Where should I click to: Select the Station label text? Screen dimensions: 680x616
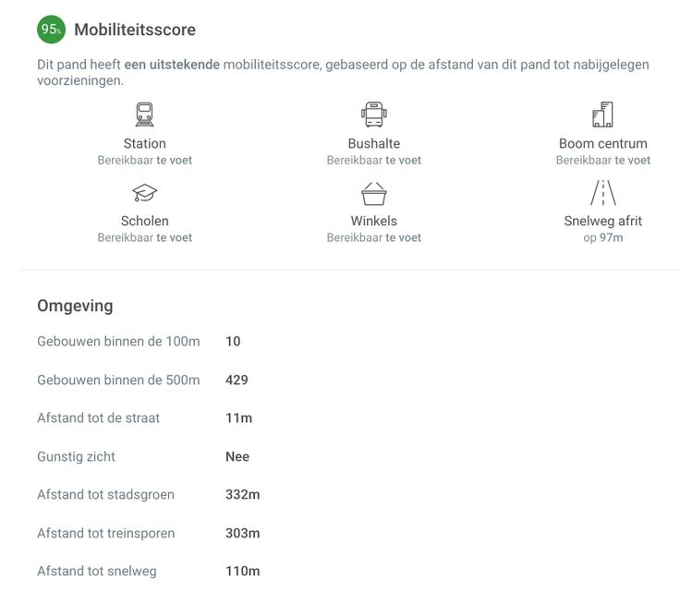145,143
